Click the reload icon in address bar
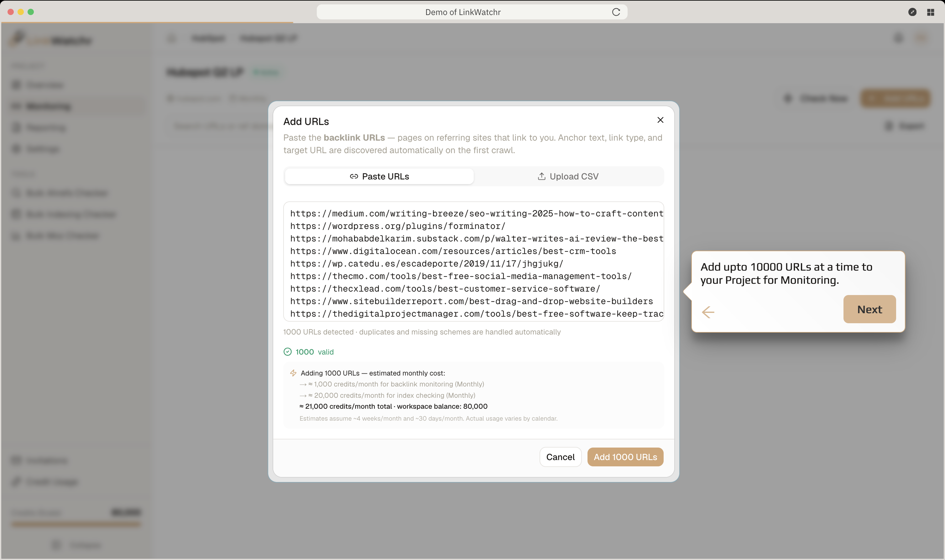The width and height of the screenshot is (945, 560). click(616, 12)
